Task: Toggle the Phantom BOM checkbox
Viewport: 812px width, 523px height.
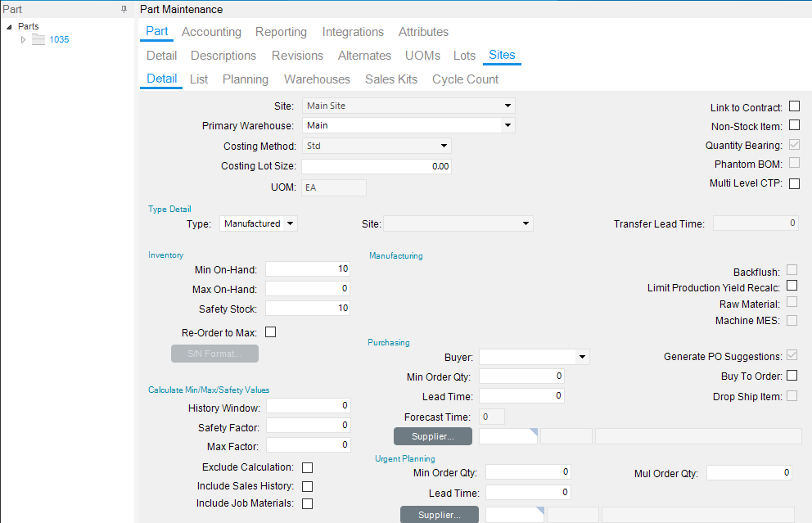Action: pos(794,163)
